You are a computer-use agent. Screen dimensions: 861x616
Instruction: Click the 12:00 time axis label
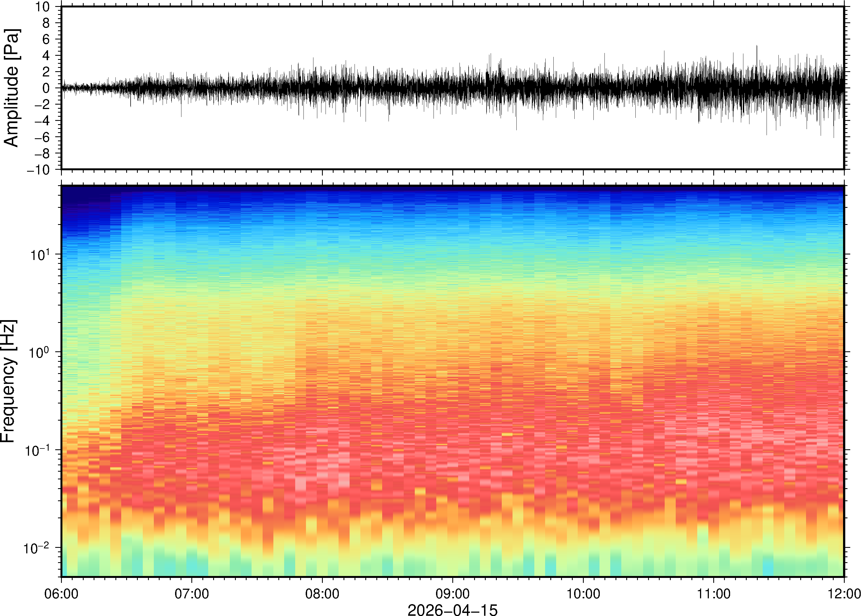point(844,594)
